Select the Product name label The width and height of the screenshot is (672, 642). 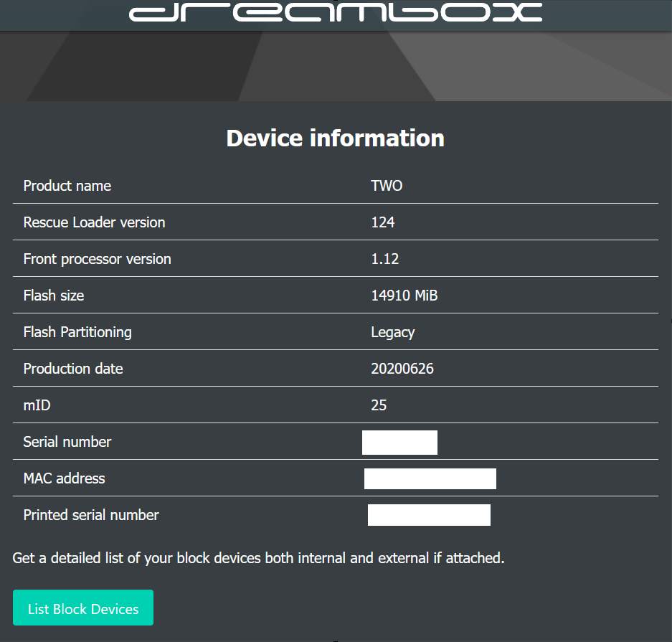[67, 186]
